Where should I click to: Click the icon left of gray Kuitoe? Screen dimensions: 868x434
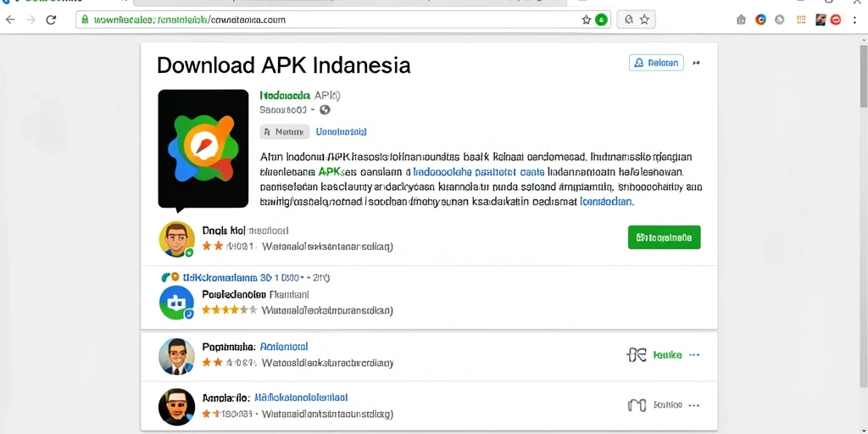coord(637,405)
